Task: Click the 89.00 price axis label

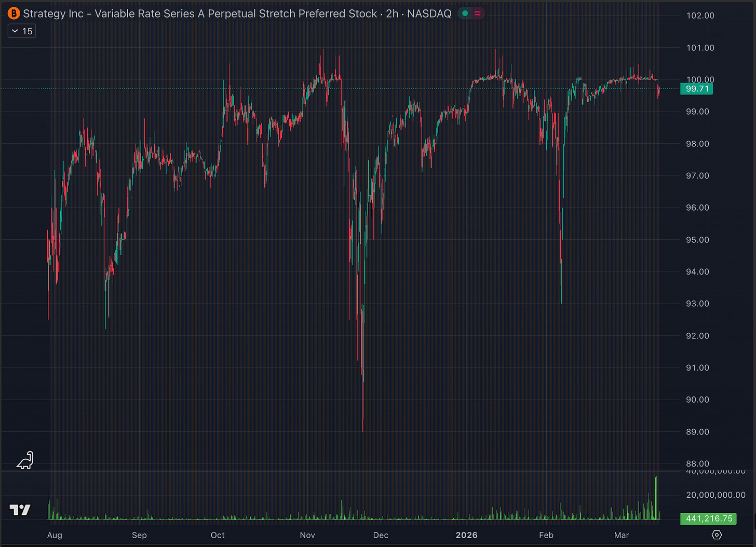Action: pyautogui.click(x=697, y=432)
